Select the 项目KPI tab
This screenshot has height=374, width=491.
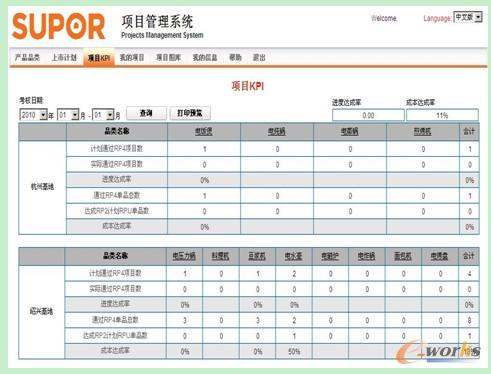click(x=99, y=58)
